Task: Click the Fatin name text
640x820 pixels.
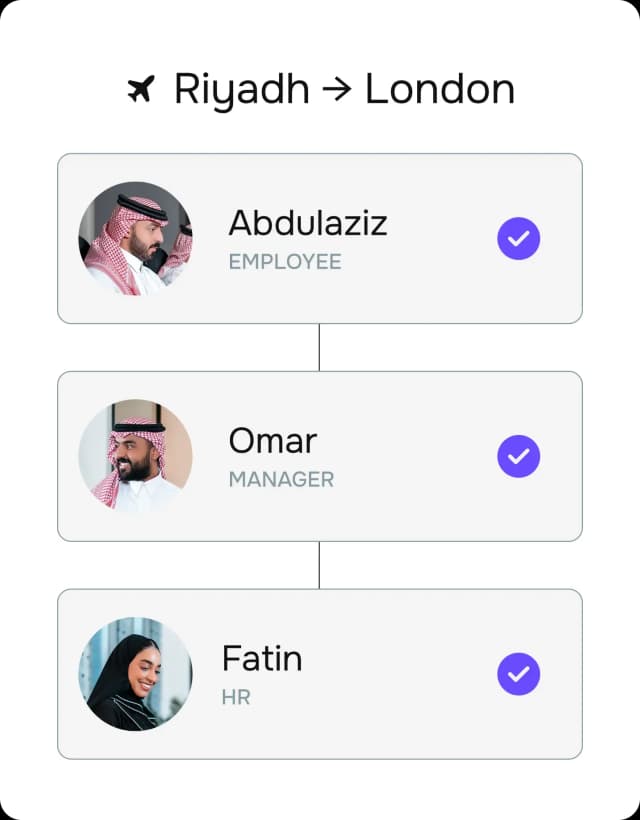Action: (261, 659)
